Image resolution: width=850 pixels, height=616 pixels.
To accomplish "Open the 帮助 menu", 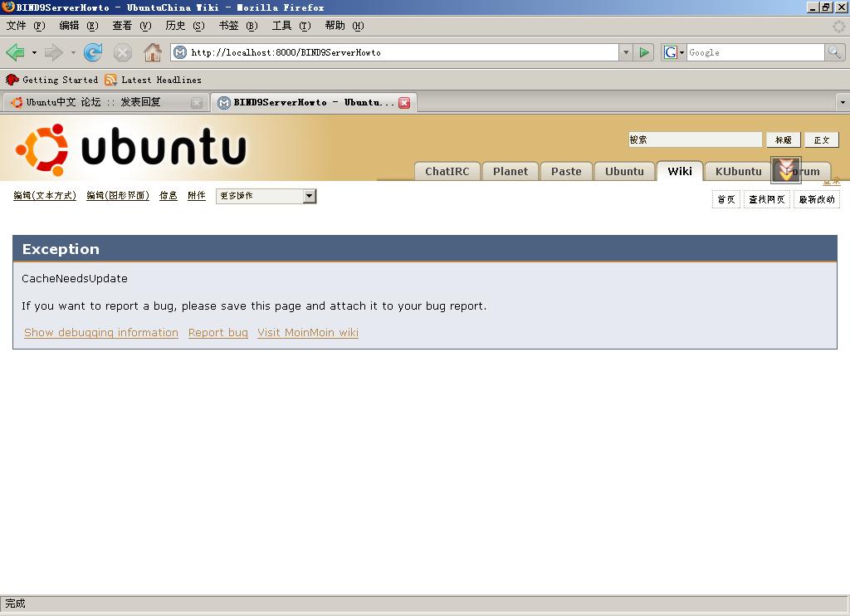I will click(344, 26).
